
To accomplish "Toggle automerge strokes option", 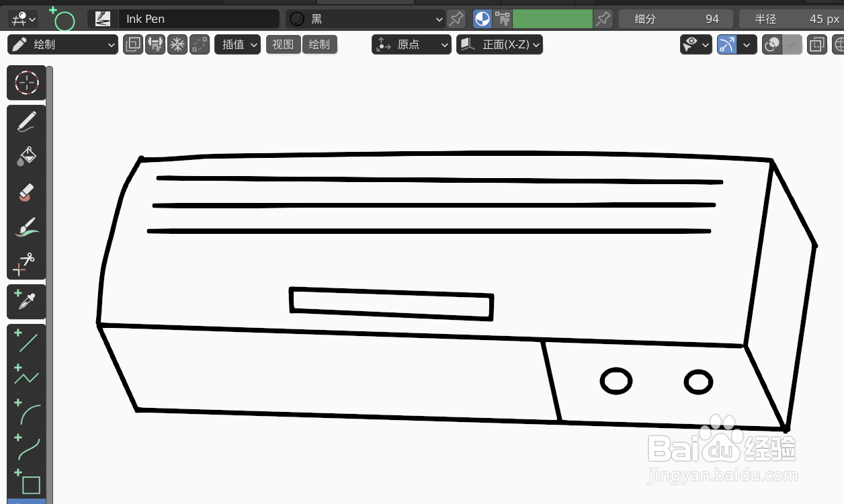I will [x=200, y=45].
